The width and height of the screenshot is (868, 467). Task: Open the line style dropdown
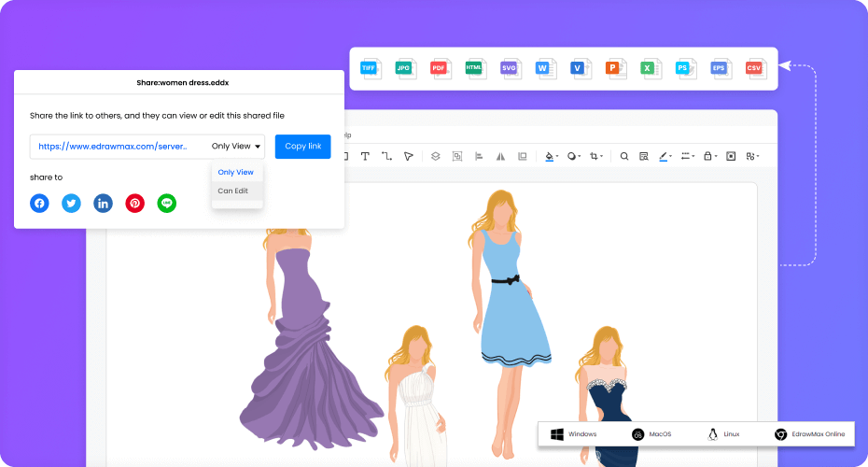click(688, 156)
